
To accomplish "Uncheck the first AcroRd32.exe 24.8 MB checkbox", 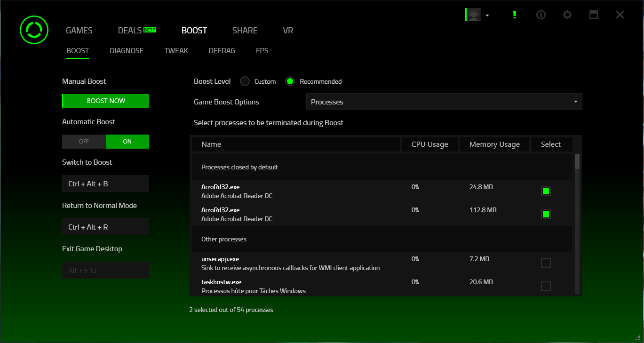I will point(546,191).
